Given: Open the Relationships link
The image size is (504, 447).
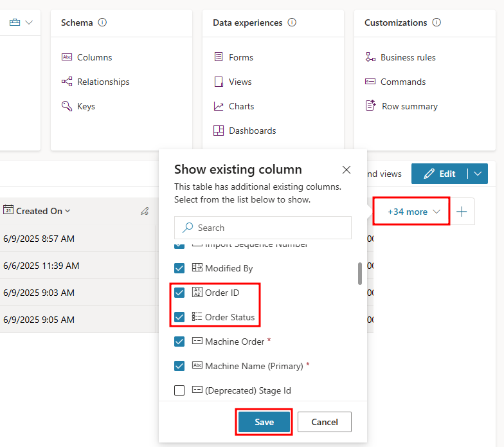Looking at the screenshot, I should [103, 82].
